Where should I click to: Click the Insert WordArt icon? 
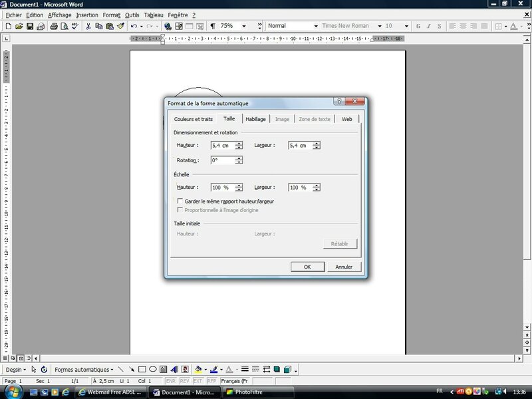click(x=174, y=369)
